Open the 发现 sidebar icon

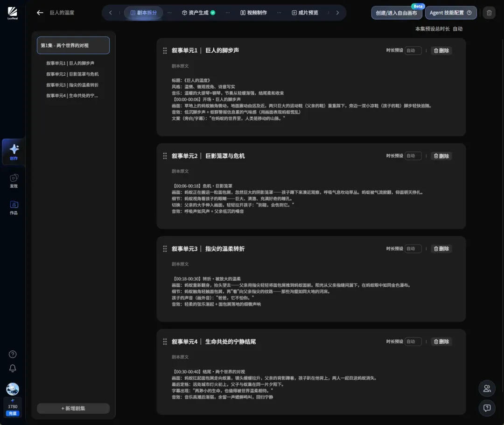point(14,181)
